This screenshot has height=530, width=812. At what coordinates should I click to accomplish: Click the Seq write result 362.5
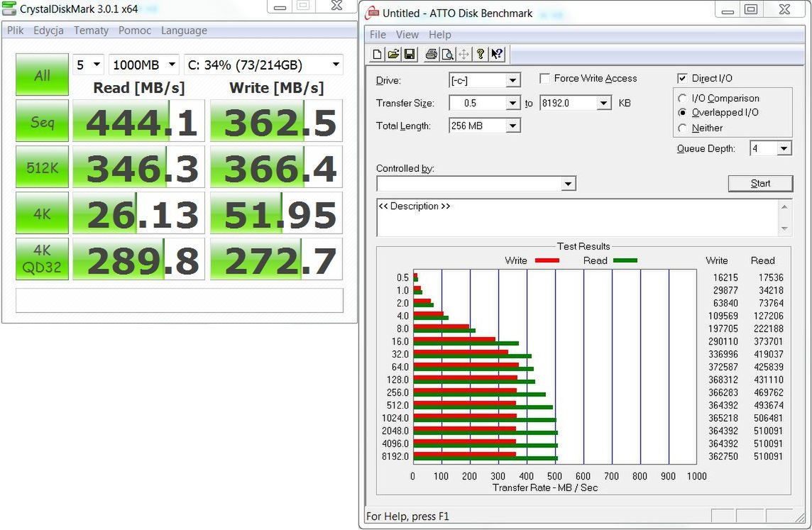pyautogui.click(x=276, y=121)
